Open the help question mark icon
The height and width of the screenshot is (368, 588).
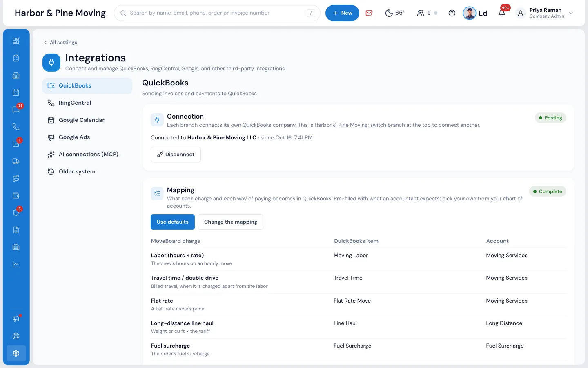[x=452, y=13]
